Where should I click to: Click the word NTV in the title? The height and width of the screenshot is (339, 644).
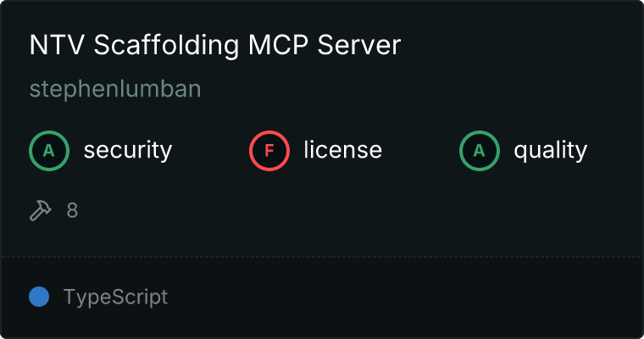(x=57, y=45)
